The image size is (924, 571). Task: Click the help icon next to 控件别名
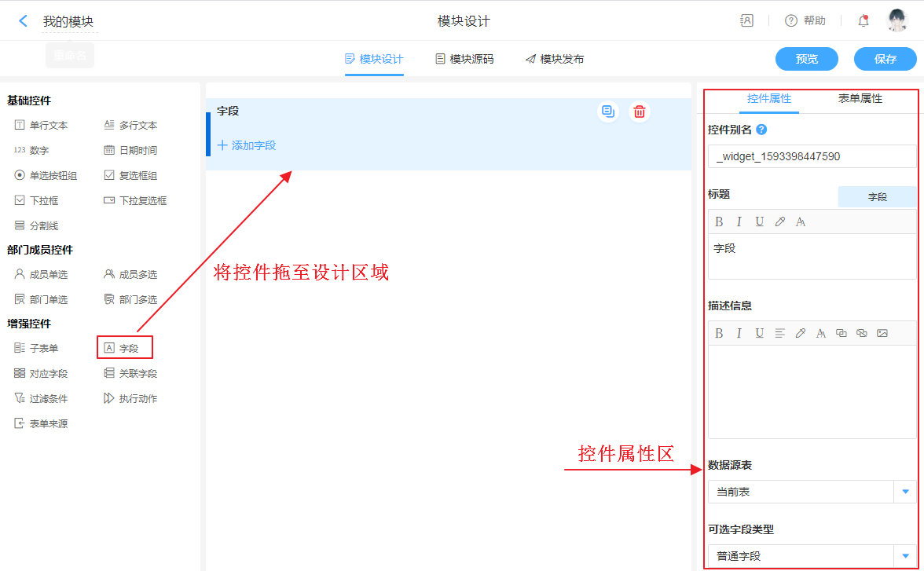pos(761,130)
